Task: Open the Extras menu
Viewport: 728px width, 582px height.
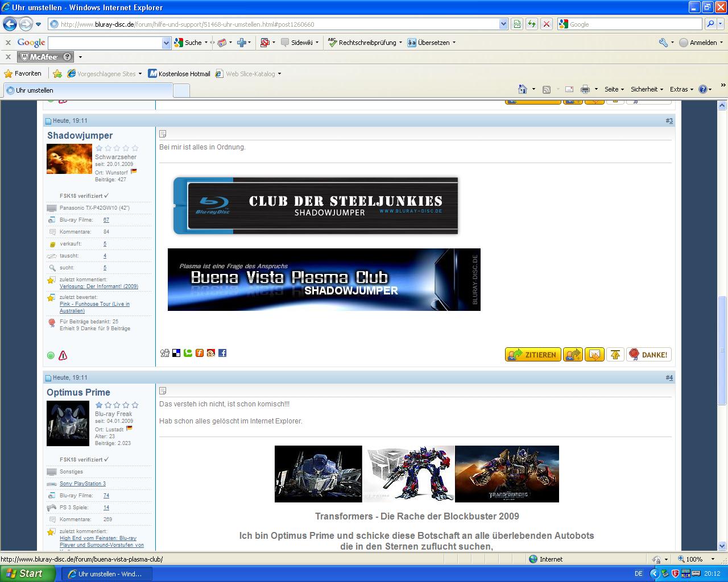Action: pos(681,89)
